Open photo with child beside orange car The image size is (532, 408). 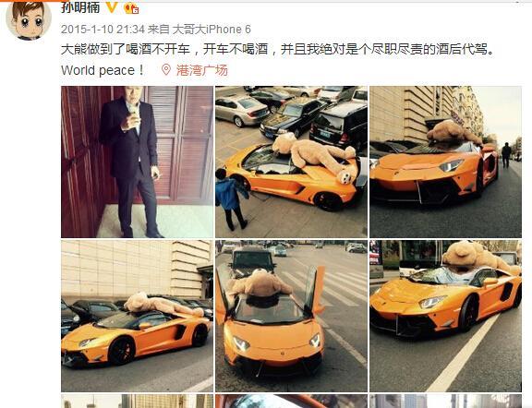tap(292, 162)
